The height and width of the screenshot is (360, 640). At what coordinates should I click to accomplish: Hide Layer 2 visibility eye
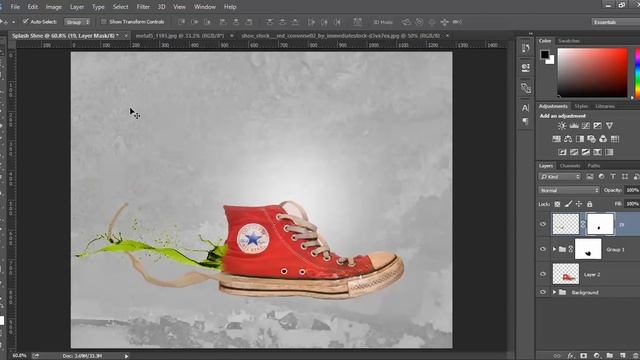pyautogui.click(x=543, y=274)
